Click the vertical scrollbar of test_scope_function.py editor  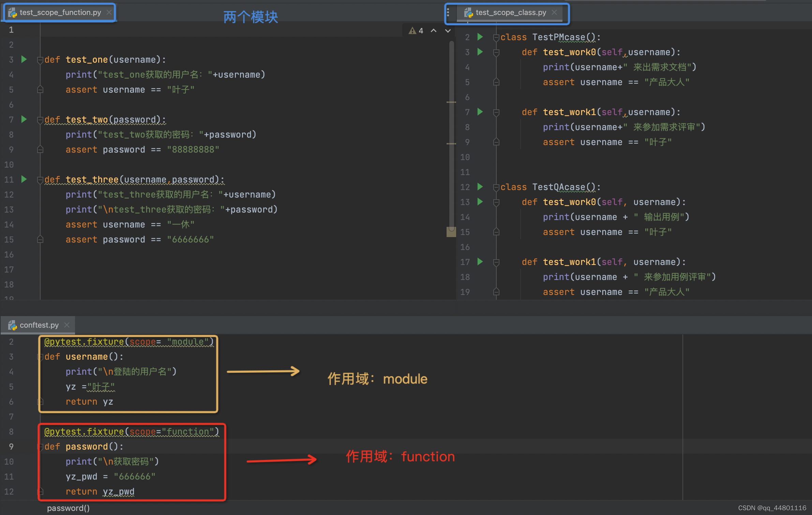(x=452, y=136)
